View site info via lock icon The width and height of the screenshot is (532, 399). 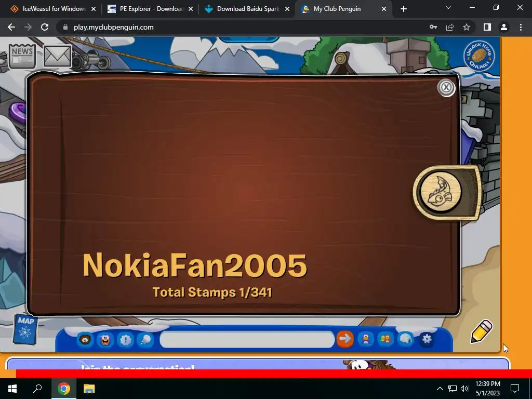pyautogui.click(x=65, y=27)
